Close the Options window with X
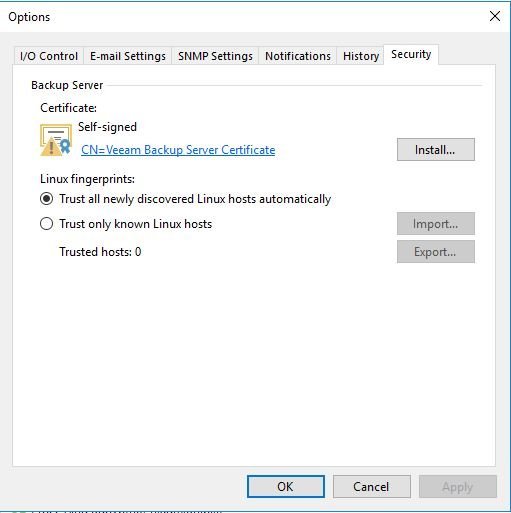 495,16
